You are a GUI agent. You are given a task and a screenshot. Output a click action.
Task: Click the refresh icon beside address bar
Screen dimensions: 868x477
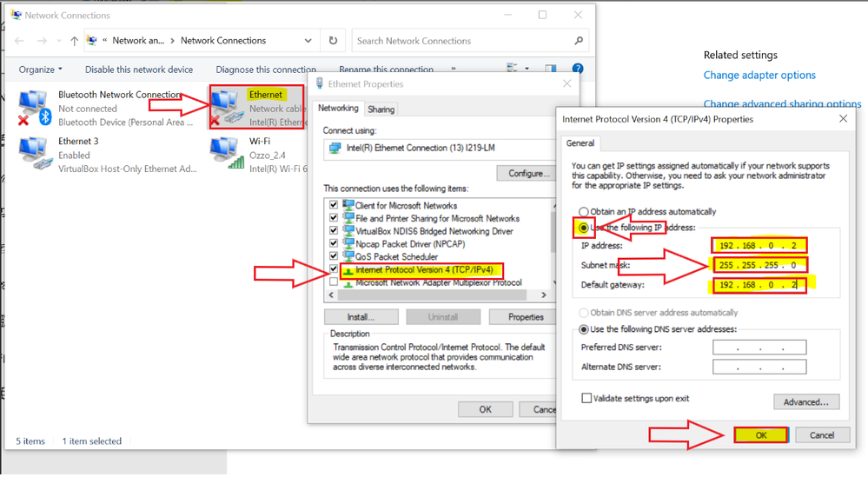(x=333, y=41)
